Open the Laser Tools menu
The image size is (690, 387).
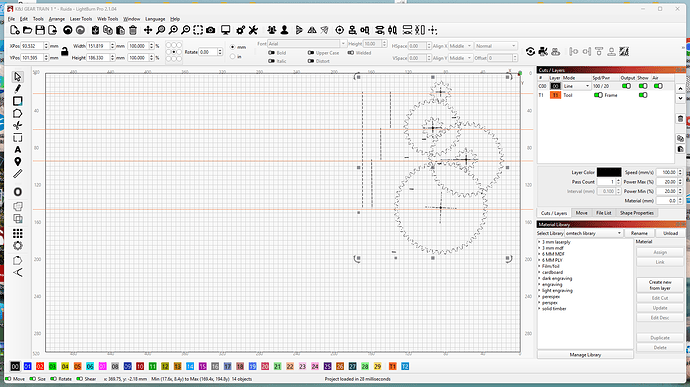tap(81, 19)
